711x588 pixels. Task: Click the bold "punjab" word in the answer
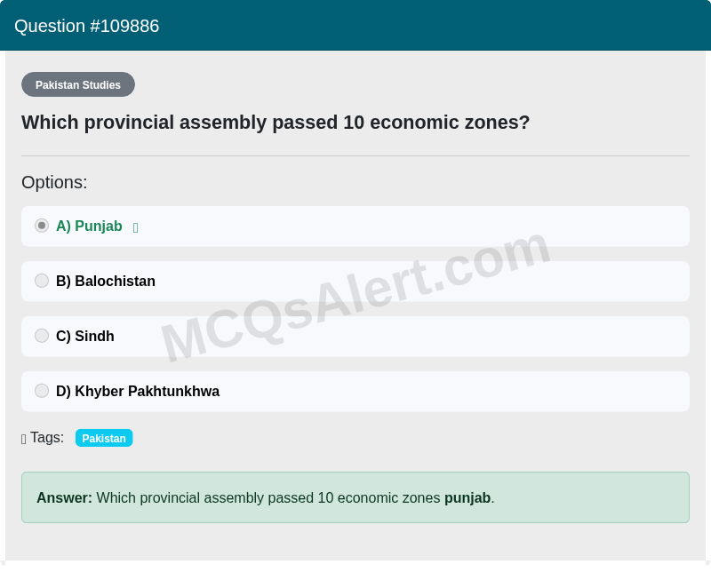(x=466, y=498)
